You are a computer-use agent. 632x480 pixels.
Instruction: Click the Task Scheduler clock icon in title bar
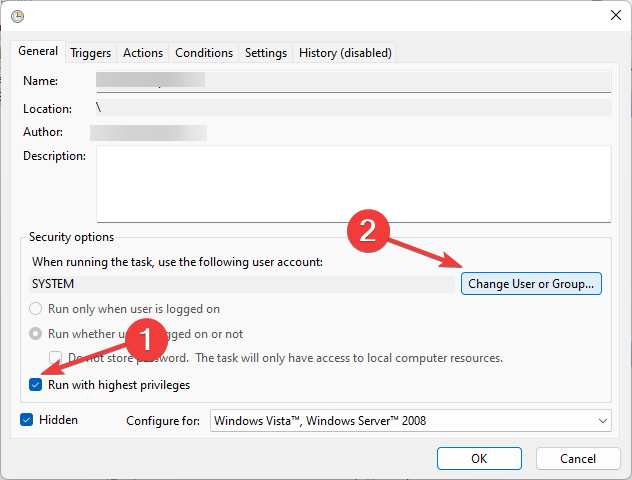pyautogui.click(x=17, y=16)
